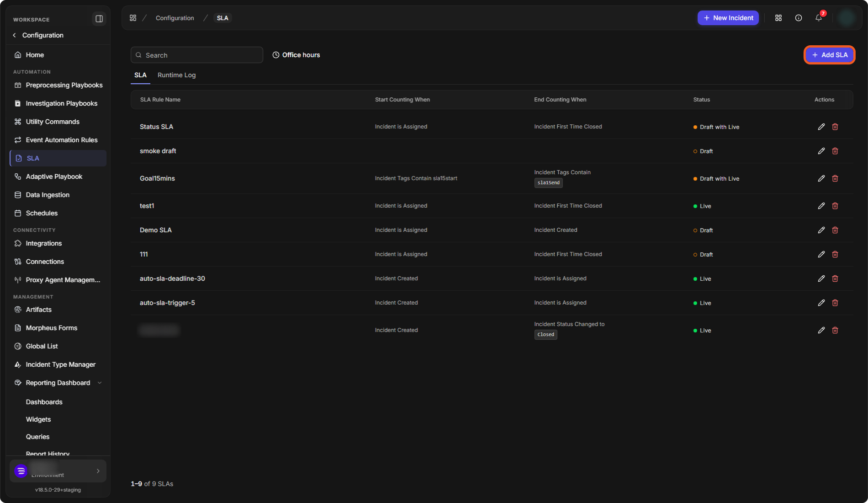Delete the Status SLA rule
The height and width of the screenshot is (503, 868).
(x=835, y=127)
